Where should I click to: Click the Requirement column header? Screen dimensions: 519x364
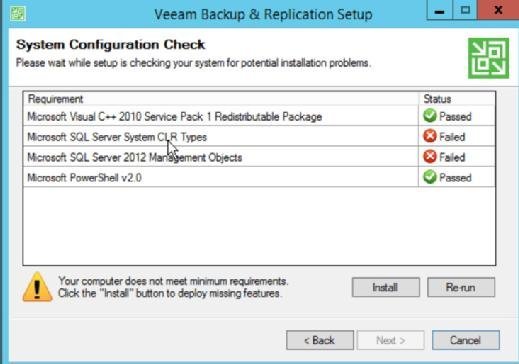tap(221, 99)
